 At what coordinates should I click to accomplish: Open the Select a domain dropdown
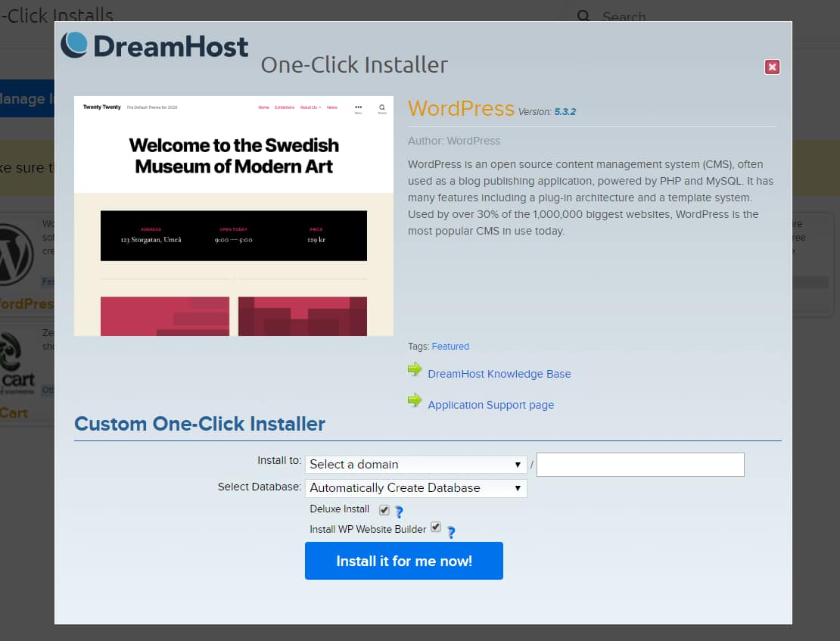(415, 465)
